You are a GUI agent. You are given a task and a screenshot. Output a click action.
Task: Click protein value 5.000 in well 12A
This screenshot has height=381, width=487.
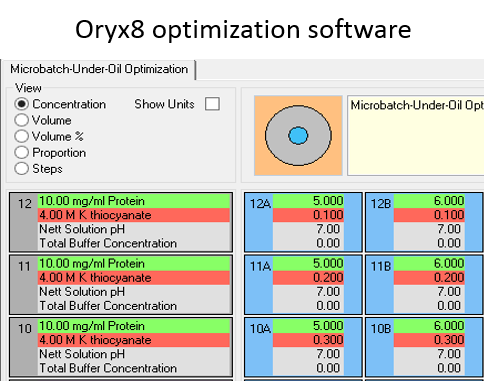[308, 201]
